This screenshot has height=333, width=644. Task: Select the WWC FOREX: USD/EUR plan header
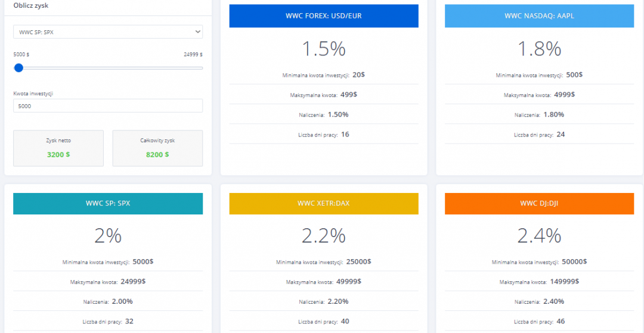point(324,16)
